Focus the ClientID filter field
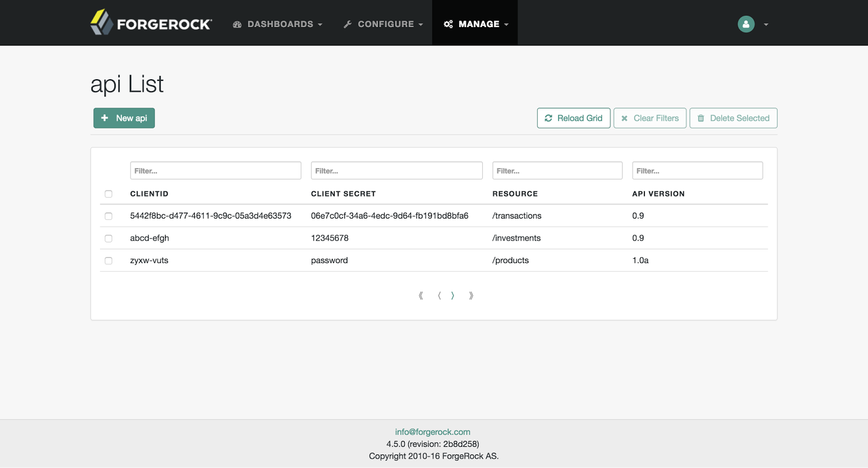Screen dimensions: 868x468 [215, 170]
